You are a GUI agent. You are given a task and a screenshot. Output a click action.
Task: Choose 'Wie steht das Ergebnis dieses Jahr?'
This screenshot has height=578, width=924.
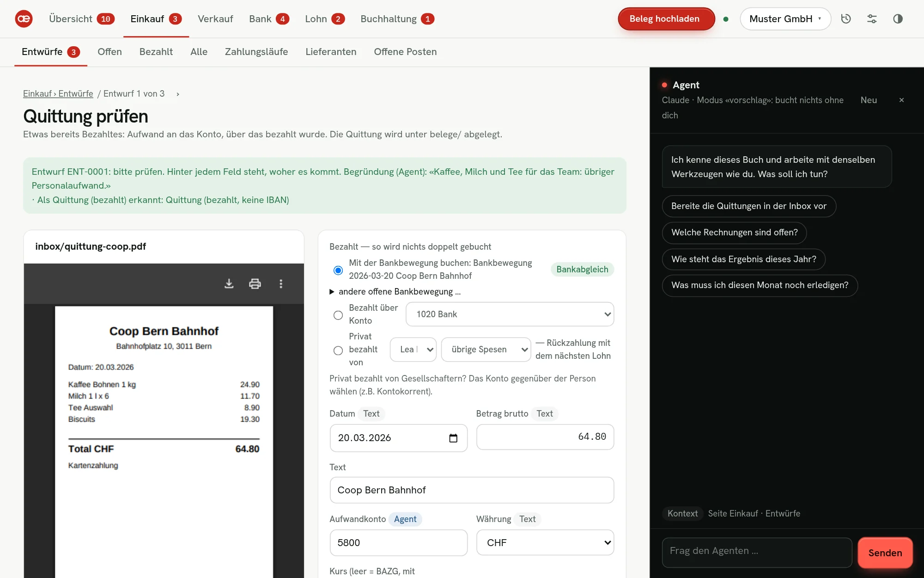pyautogui.click(x=743, y=259)
